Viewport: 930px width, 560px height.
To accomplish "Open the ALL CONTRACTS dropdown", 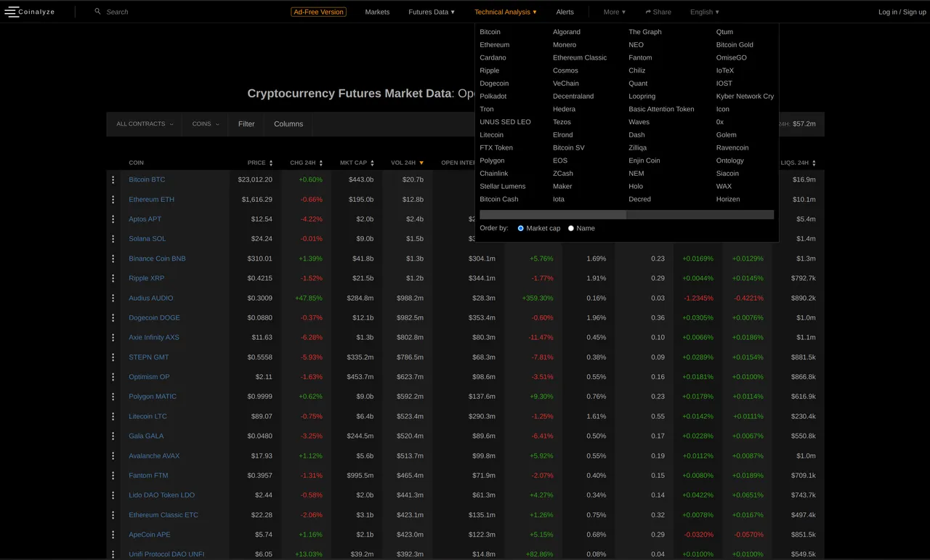I will pos(145,124).
